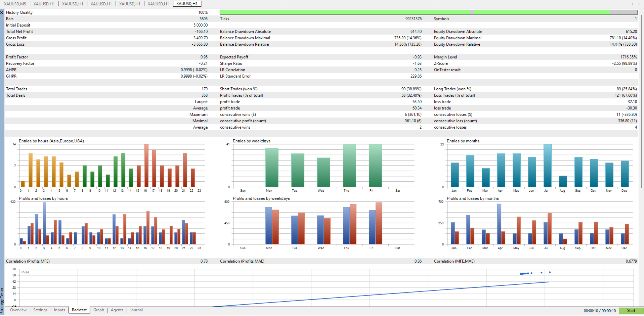Switch to the XAUUSD,M5 chart tab
The height and width of the screenshot is (316, 644).
pos(15,4)
